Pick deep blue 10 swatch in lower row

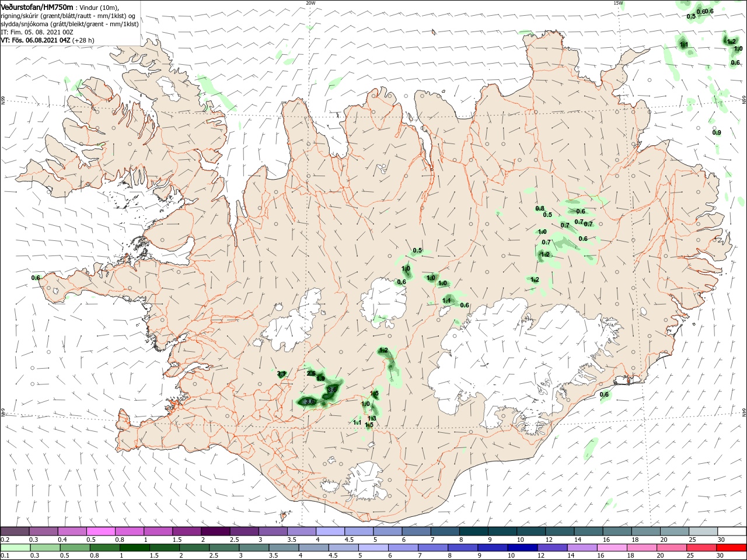pos(522,548)
